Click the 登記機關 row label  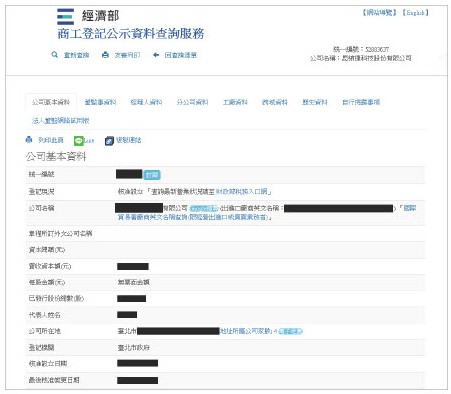tap(41, 348)
